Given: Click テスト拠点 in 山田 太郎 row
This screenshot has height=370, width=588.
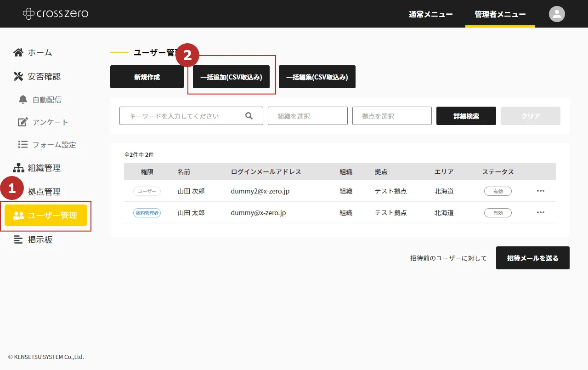Looking at the screenshot, I should tap(391, 212).
